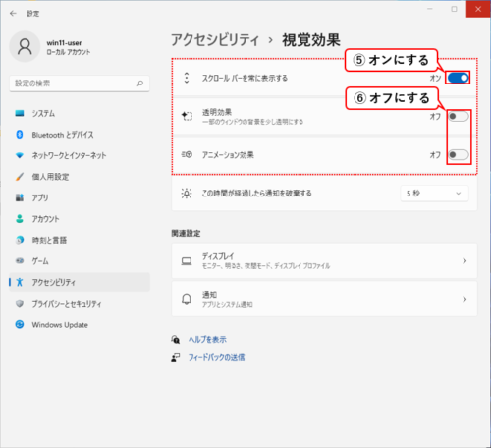Open 通知 related settings chevron
Image resolution: width=491 pixels, height=448 pixels.
pos(464,299)
